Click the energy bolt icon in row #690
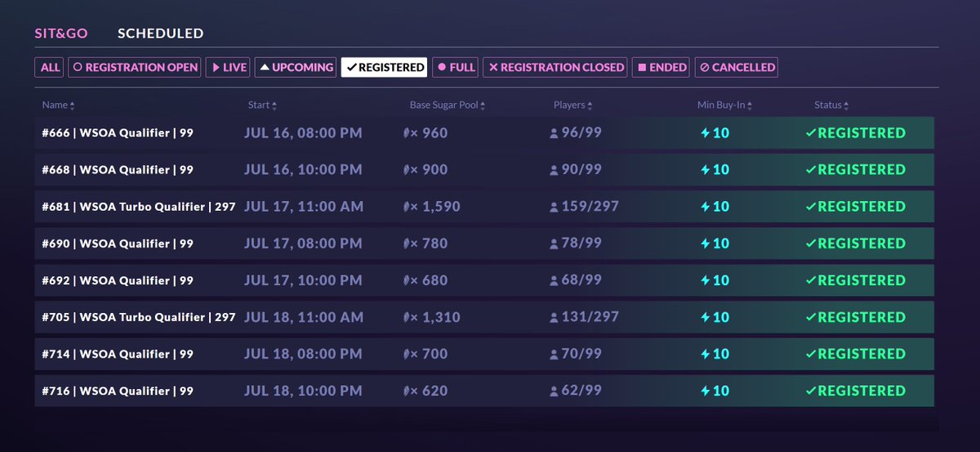Screen dimensions: 980x452 pyautogui.click(x=706, y=243)
